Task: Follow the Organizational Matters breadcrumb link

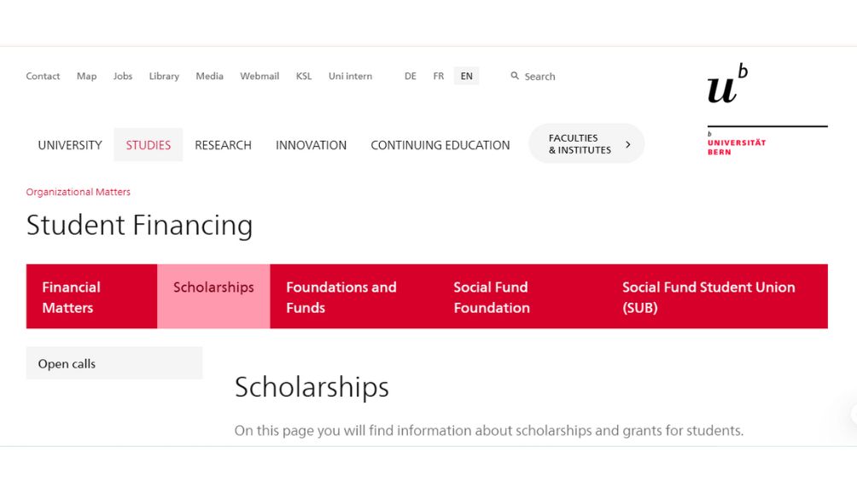Action: pos(79,192)
